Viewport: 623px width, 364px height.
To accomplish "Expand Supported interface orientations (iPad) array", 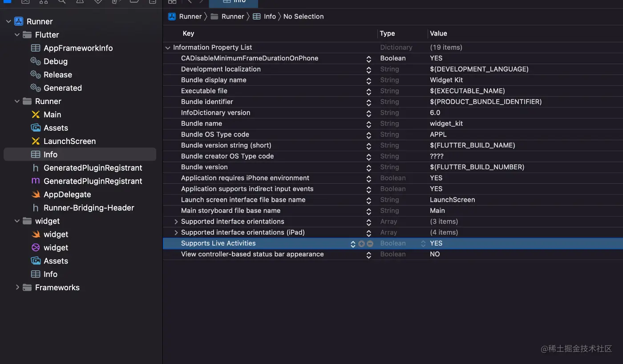I will point(176,232).
